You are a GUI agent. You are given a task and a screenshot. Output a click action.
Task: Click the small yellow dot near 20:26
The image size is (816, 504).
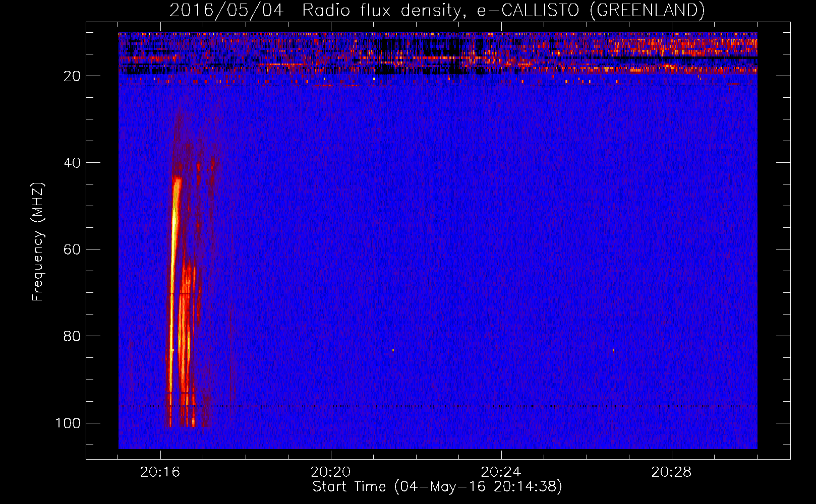613,350
